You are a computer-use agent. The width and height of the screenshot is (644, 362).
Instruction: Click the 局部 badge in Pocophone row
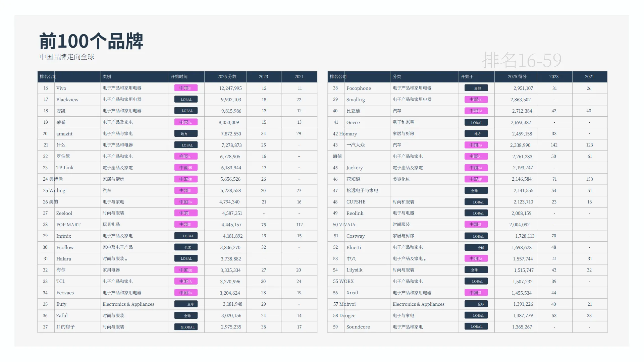coord(476,88)
